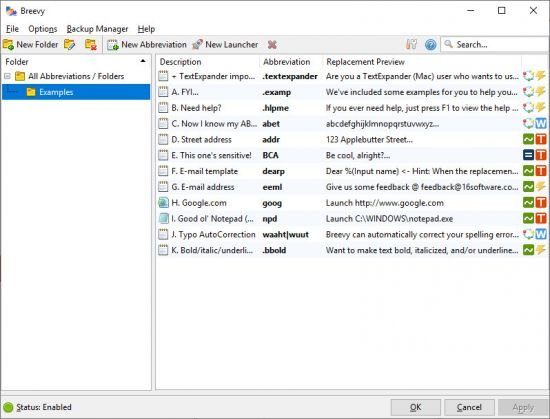The image size is (550, 419).
Task: Create a New Abbreviation from toolbar
Action: 147,45
